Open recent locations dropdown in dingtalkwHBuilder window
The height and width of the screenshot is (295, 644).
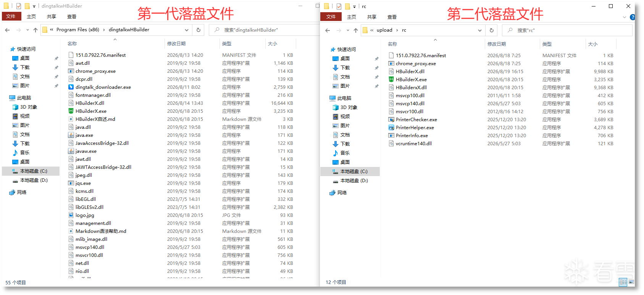27,30
